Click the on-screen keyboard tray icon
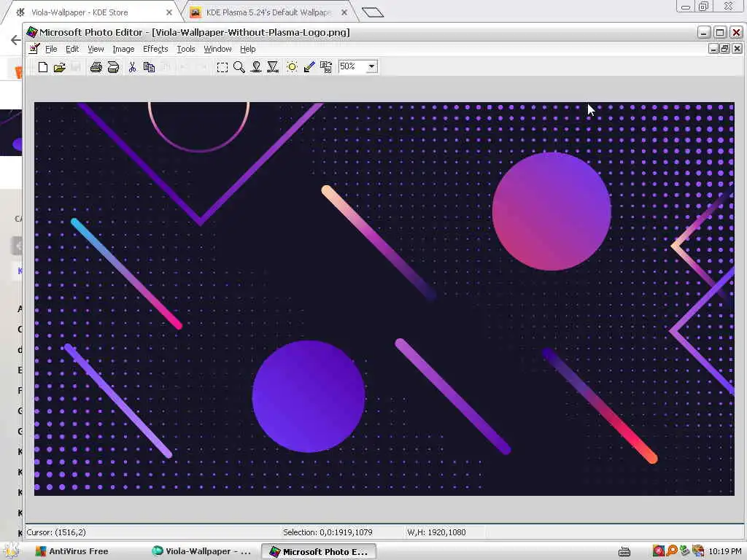The image size is (747, 560). click(624, 551)
